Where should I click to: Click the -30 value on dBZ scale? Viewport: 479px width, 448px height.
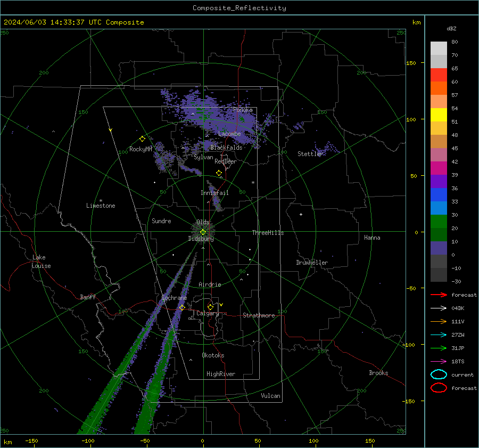pos(457,281)
